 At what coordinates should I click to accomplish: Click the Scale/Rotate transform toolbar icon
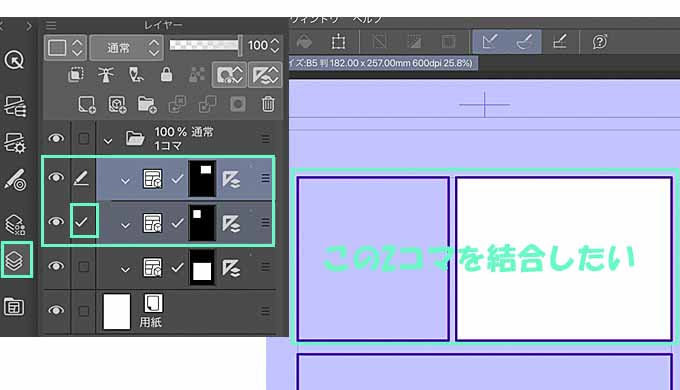click(x=338, y=42)
